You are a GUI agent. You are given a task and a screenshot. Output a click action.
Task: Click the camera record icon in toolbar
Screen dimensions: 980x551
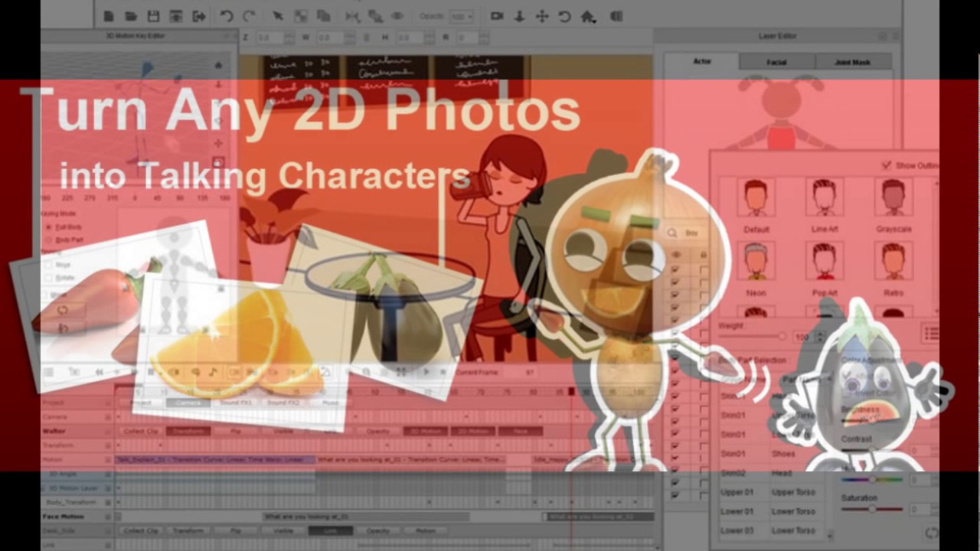(x=497, y=16)
